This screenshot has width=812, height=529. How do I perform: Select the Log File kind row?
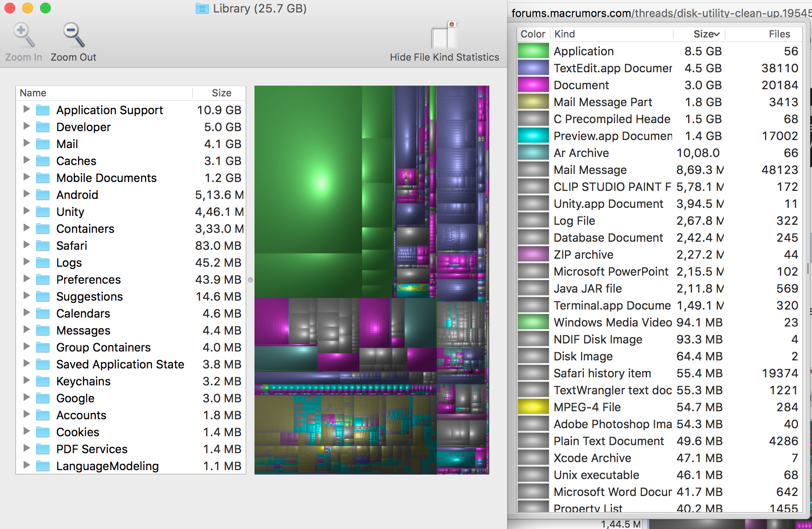pyautogui.click(x=660, y=220)
